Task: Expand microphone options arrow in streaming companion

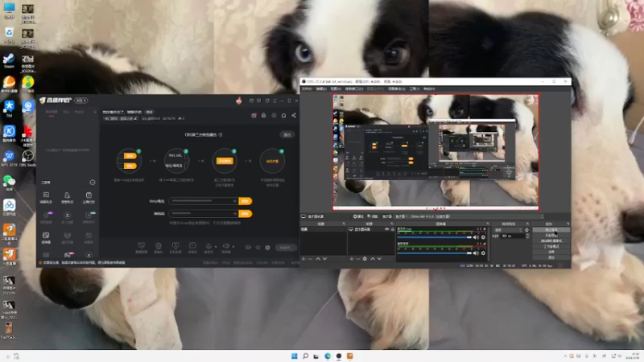Action: coord(216,247)
